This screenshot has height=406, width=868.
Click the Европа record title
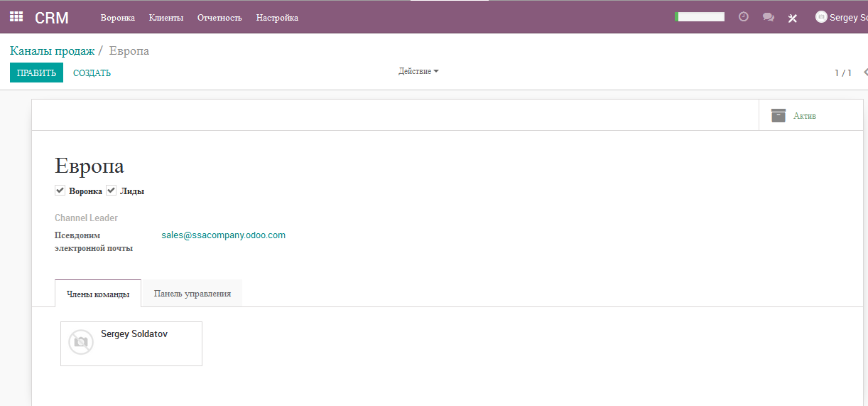(89, 166)
